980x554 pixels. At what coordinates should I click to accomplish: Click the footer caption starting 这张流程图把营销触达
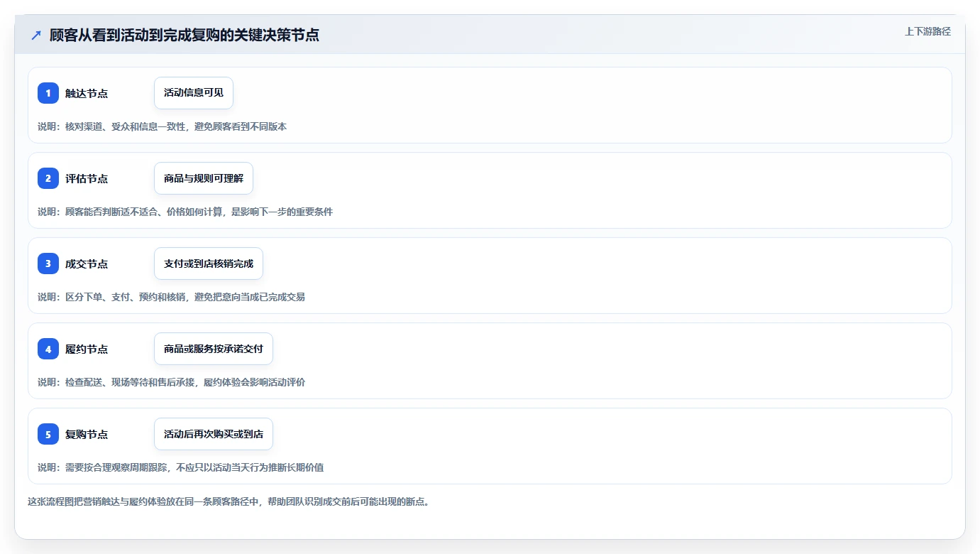pos(229,501)
